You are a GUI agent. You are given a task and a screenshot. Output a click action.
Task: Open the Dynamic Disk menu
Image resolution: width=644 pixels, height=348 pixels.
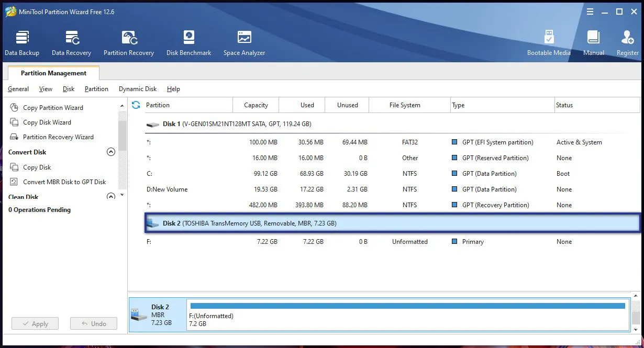(x=137, y=89)
